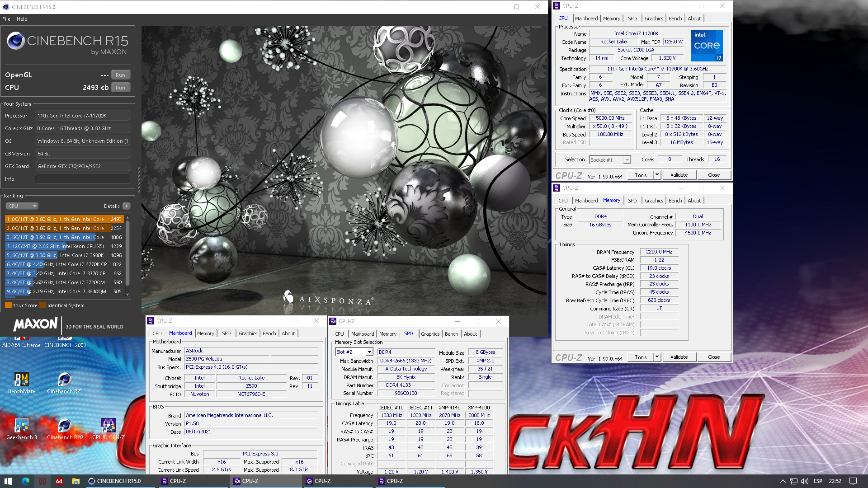Run the OpenGL benchmark
The height and width of the screenshot is (488, 868).
point(120,75)
